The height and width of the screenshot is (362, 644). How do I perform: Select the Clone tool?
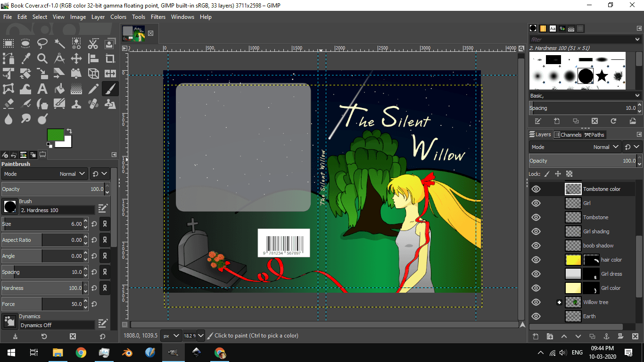point(76,103)
